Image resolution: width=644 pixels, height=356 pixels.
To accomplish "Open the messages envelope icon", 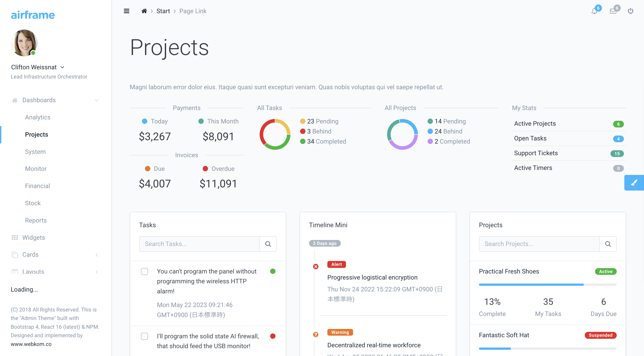I will pos(613,11).
